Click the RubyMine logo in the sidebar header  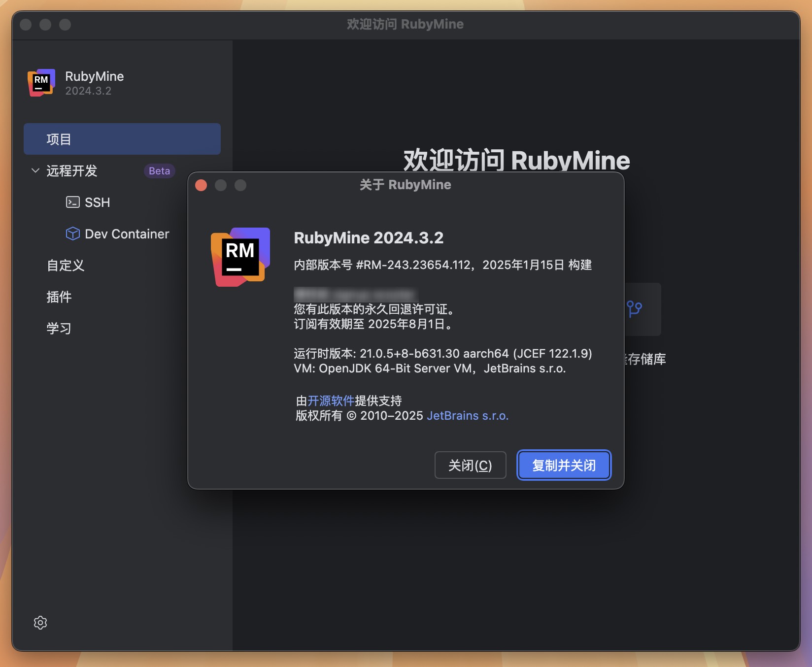point(41,83)
